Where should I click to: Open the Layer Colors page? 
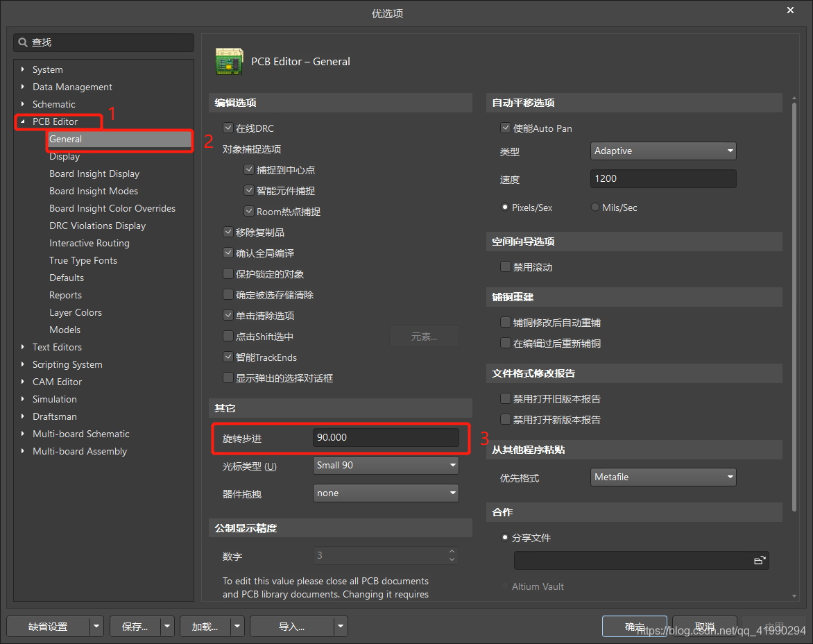tap(75, 312)
